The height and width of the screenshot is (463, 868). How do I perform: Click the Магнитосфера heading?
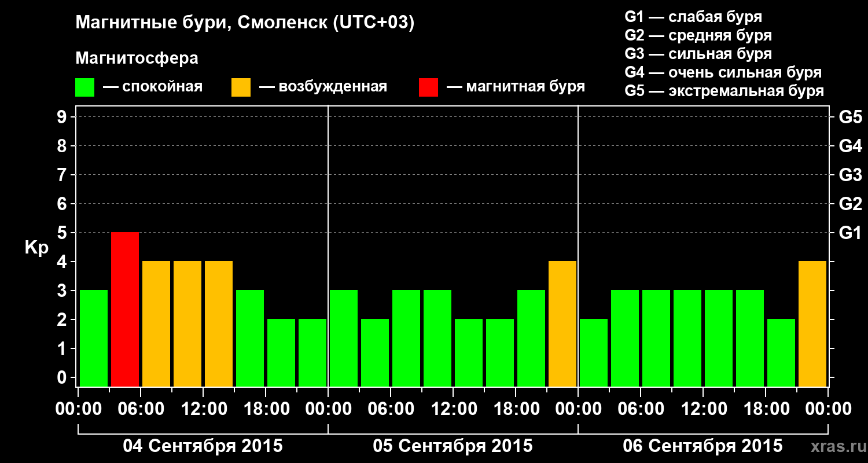(137, 58)
